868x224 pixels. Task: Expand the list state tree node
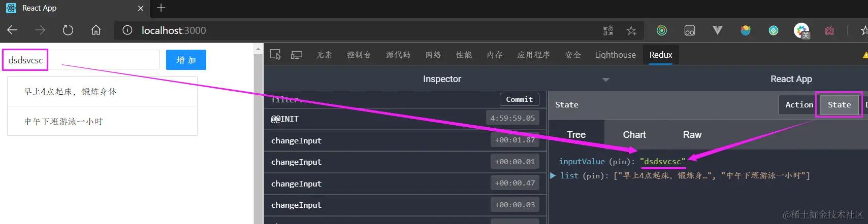553,175
